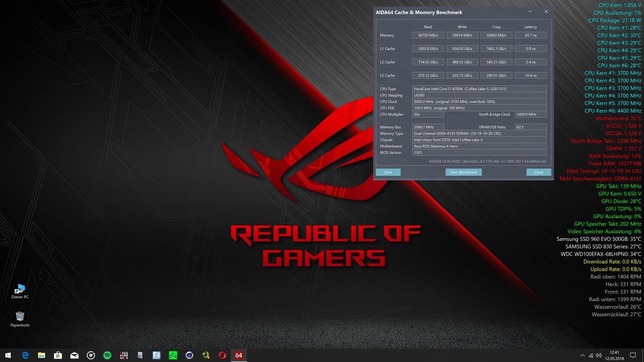The image size is (644, 362).
Task: Open Microsoft Store from the taskbar
Action: point(58,355)
